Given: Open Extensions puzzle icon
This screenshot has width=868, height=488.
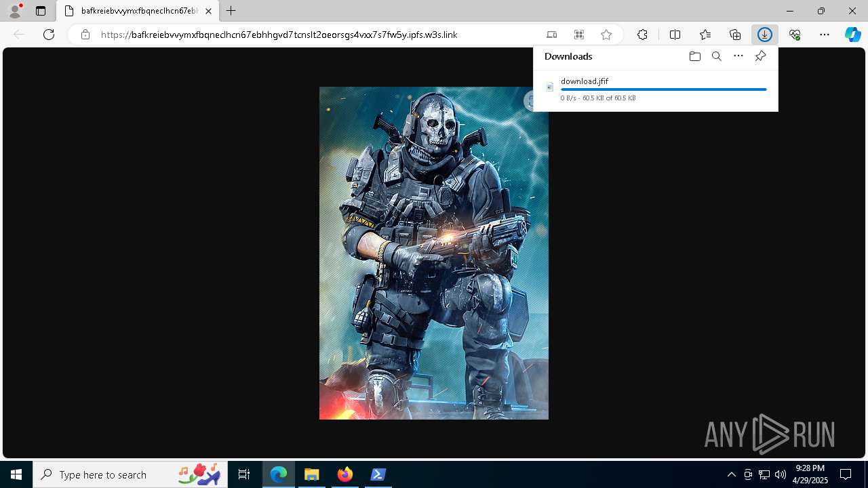Looking at the screenshot, I should (x=642, y=35).
